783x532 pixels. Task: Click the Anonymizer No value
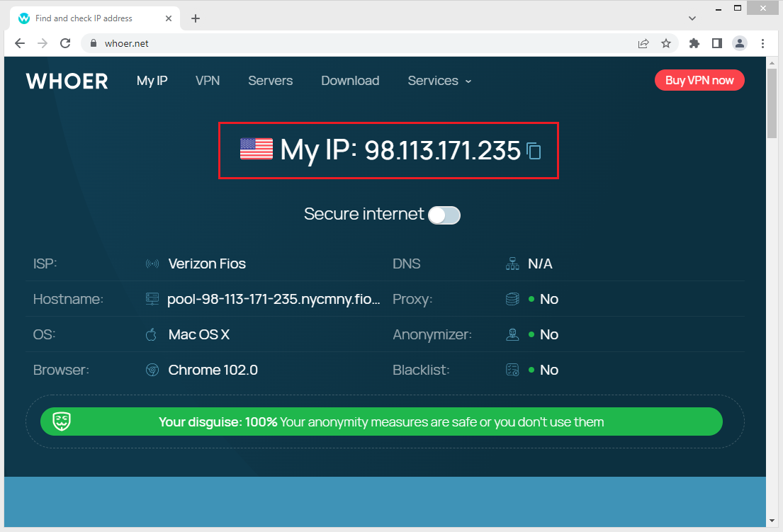coord(548,334)
